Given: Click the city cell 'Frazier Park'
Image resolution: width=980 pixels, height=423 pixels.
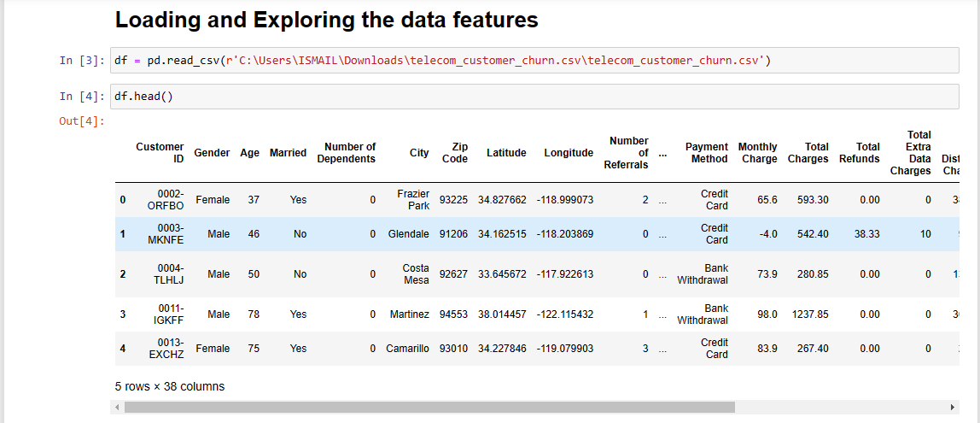Looking at the screenshot, I should 413,200.
